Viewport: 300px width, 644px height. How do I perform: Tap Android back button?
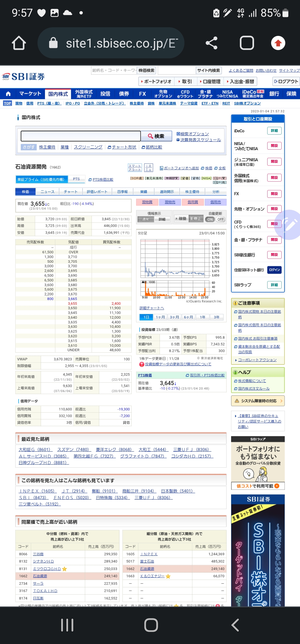235,625
